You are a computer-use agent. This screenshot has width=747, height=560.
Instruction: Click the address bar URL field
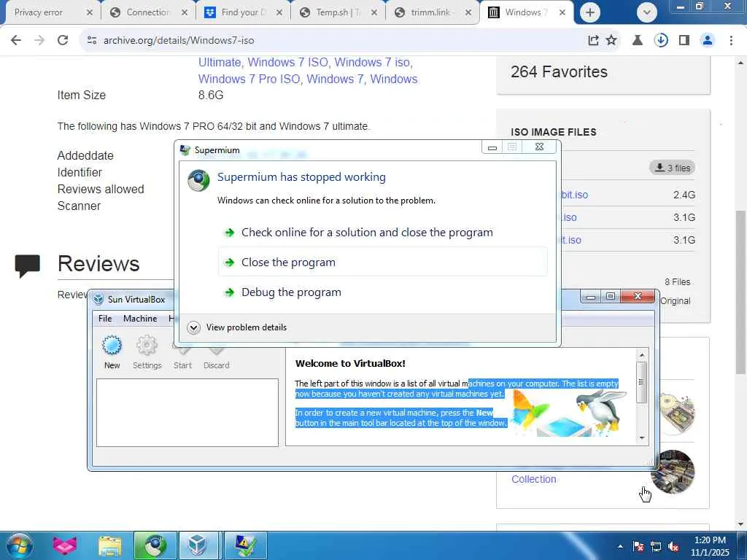[x=333, y=41]
